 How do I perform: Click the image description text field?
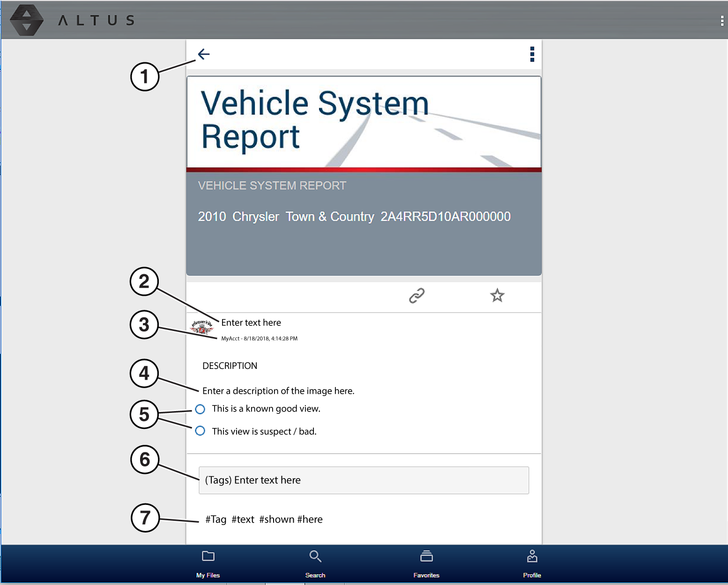[x=278, y=391]
